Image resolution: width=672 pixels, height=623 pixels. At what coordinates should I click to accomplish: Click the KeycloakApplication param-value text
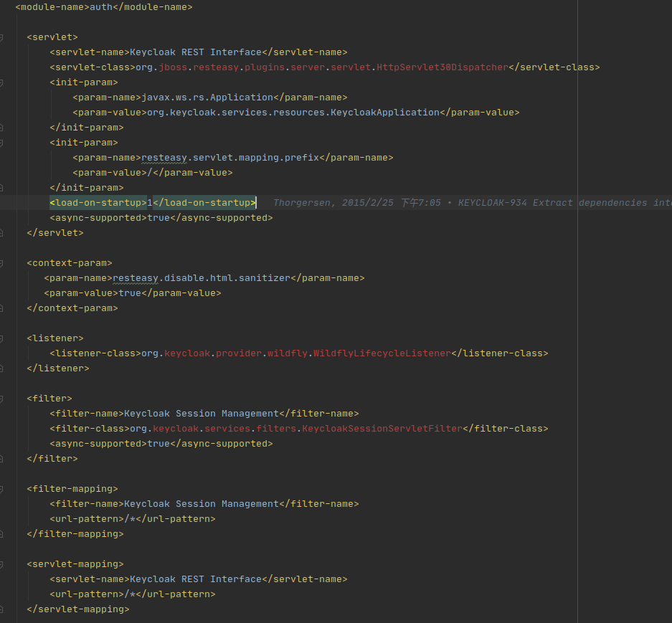293,113
